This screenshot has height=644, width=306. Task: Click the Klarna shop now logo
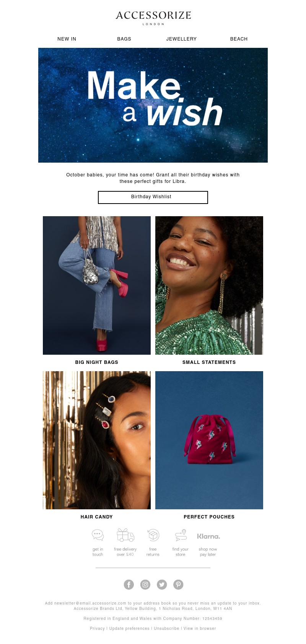tap(208, 536)
